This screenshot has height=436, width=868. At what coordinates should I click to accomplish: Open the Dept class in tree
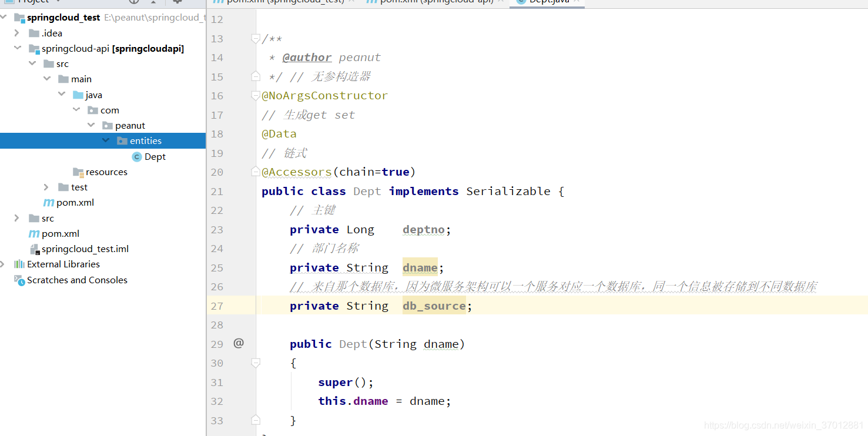(155, 156)
